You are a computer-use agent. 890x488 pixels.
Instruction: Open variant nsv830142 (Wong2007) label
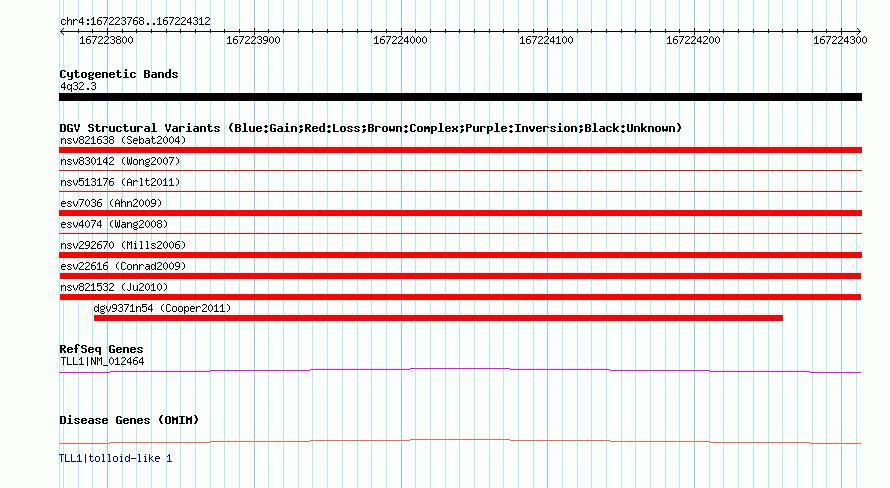120,161
